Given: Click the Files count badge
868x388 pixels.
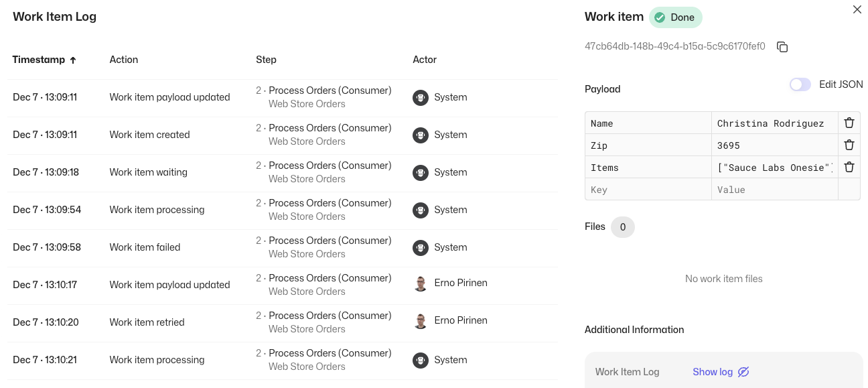Looking at the screenshot, I should click(623, 227).
